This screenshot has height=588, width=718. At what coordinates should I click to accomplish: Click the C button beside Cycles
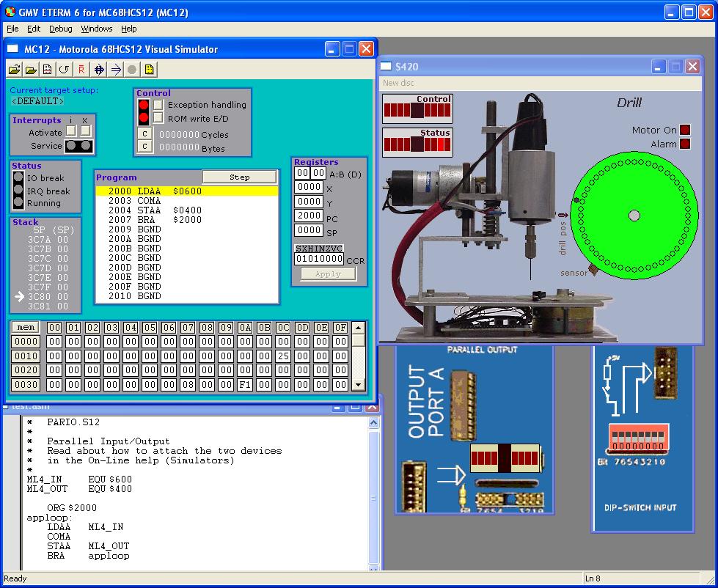point(144,133)
